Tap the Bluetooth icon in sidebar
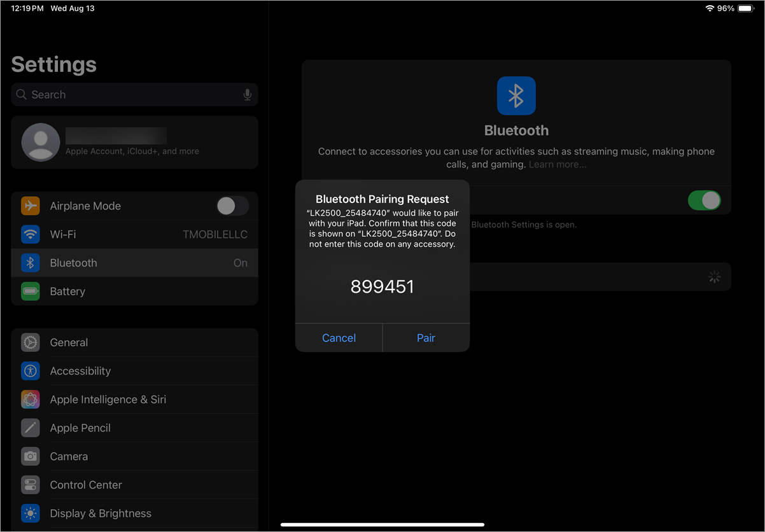765x532 pixels. point(31,263)
